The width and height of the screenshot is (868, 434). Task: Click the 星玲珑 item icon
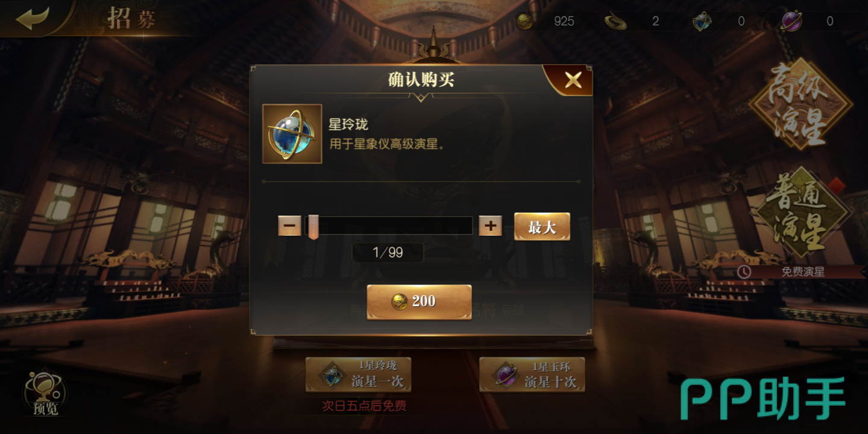click(292, 134)
